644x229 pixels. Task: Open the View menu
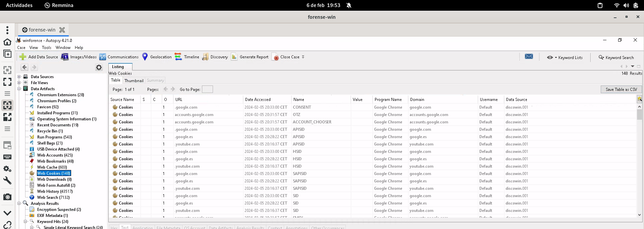34,48
